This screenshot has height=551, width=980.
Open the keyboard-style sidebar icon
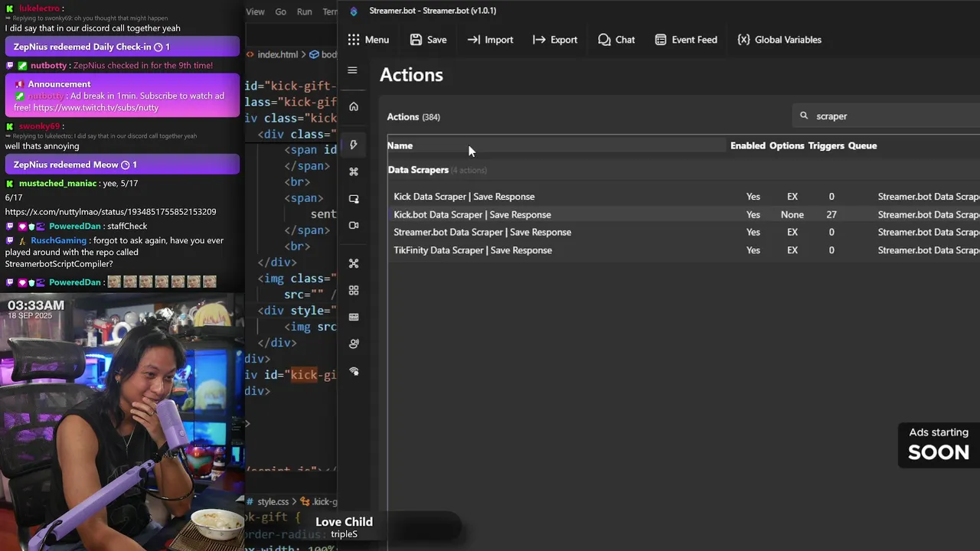354,317
